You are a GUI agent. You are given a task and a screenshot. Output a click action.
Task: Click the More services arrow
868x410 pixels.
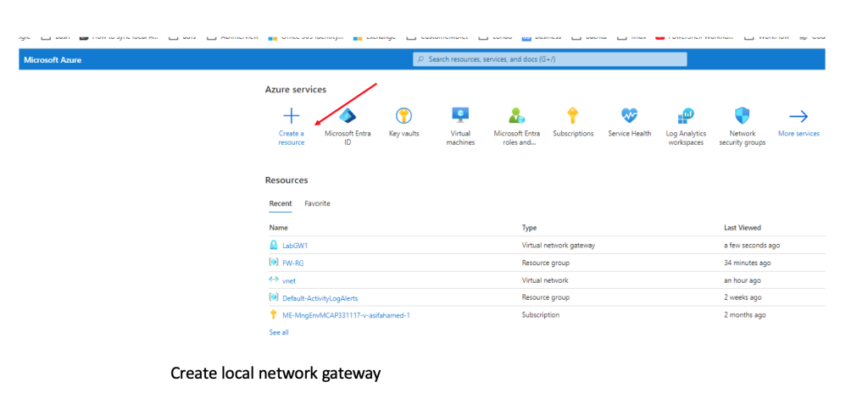pos(798,117)
